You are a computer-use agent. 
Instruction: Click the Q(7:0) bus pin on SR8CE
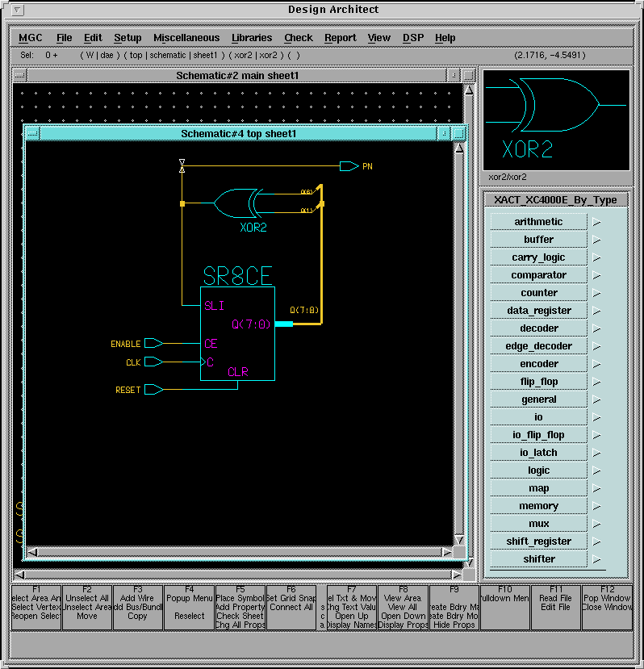[x=283, y=324]
